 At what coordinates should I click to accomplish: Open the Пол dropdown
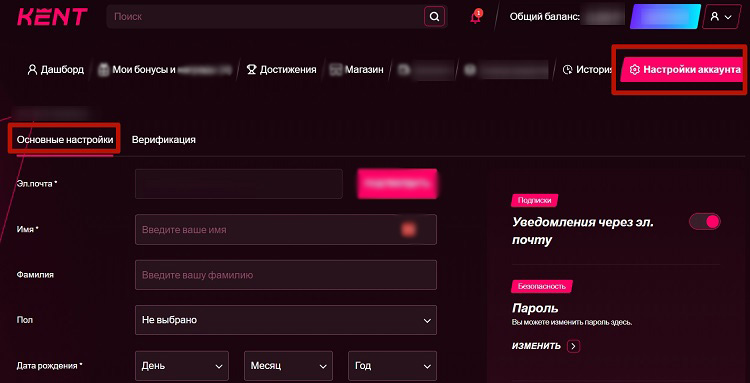[286, 320]
